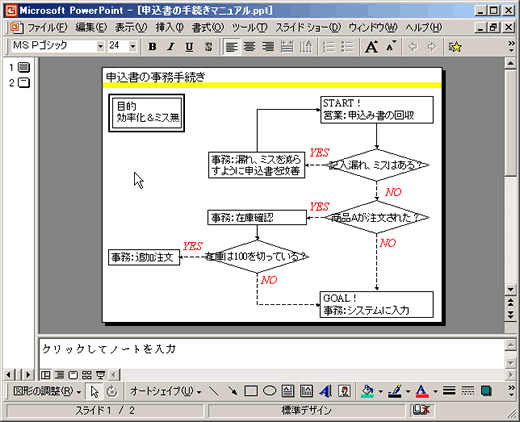Select the free rotate tool

[112, 391]
